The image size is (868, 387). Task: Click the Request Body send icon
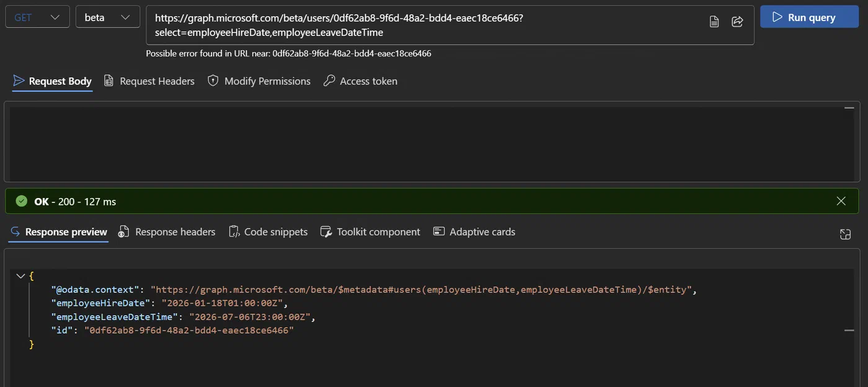[x=19, y=81]
